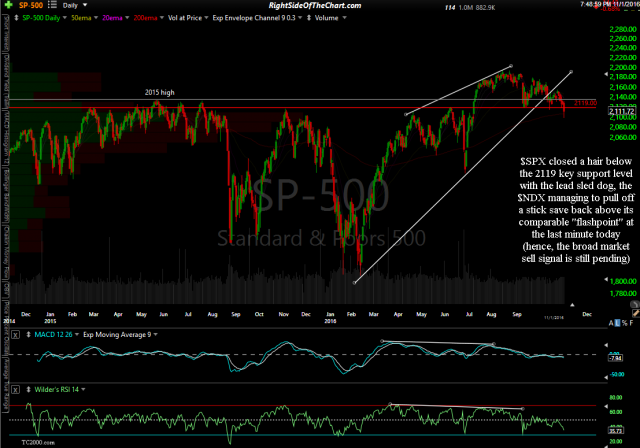
Task: Click the left-arrow scale marker next to 2,180.00
Action: point(606,75)
